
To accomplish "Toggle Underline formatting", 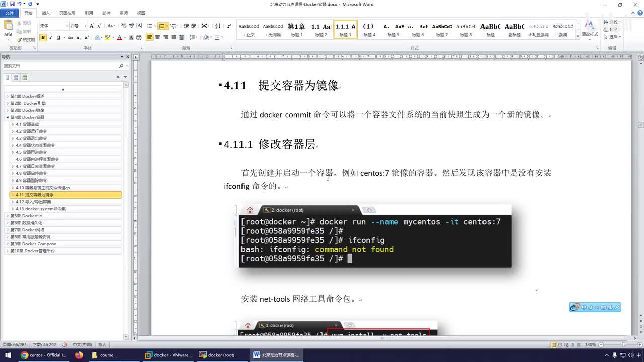I will (60, 37).
